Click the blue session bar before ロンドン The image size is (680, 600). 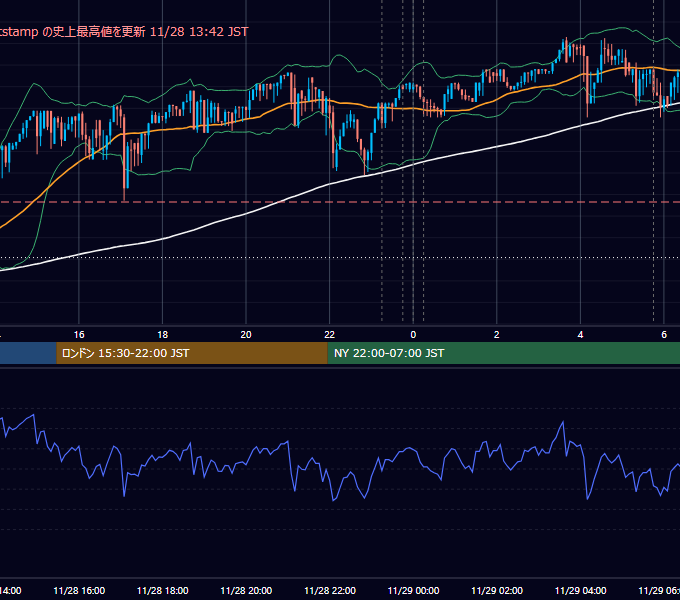pos(28,353)
